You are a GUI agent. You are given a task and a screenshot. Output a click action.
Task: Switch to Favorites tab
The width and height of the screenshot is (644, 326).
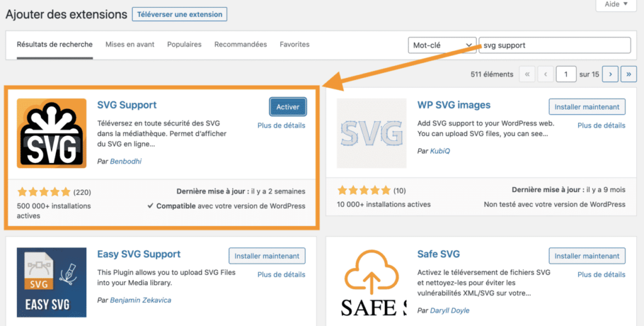294,45
